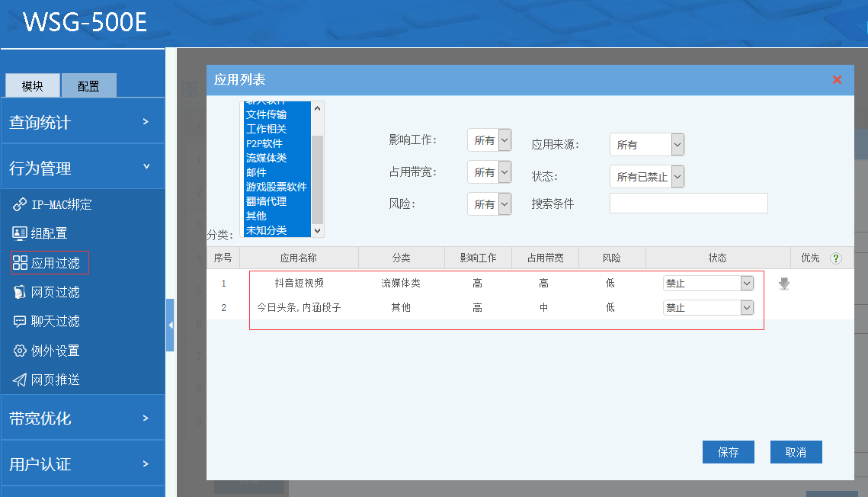Close the 应用列表 dialog
The image size is (868, 497).
837,79
